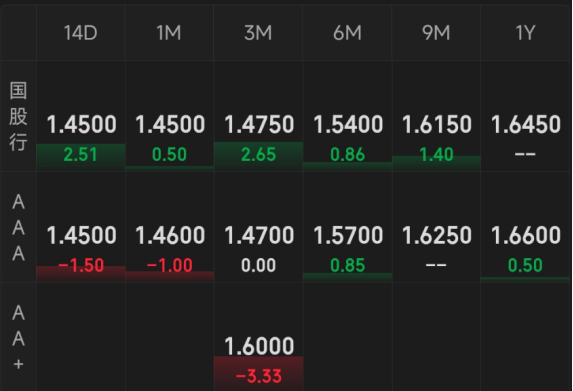The height and width of the screenshot is (391, 573).
Task: Click the AAA row label
Action: pos(18,227)
